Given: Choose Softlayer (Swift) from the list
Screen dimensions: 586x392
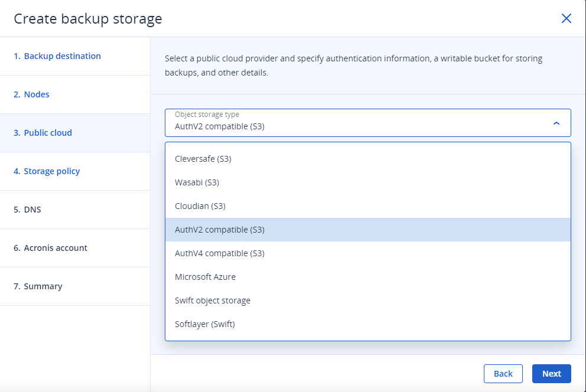Looking at the screenshot, I should (368, 324).
